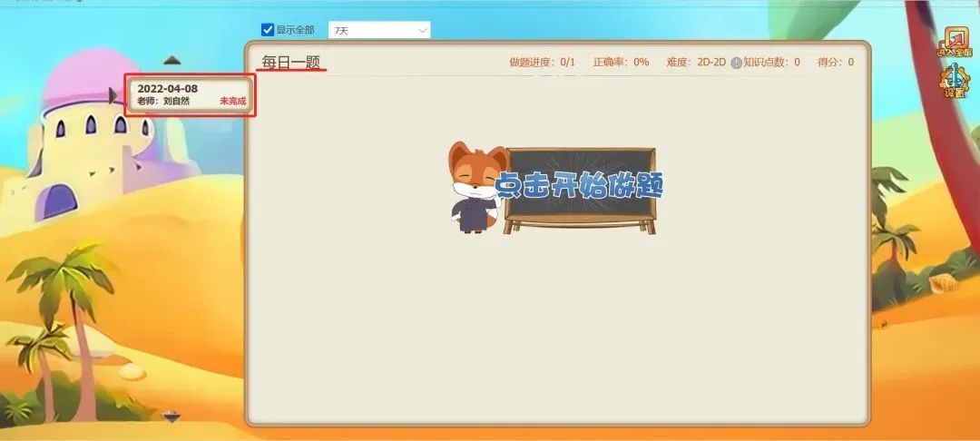This screenshot has height=441, width=980.
Task: Click the 难度：2D-2D difficulty text
Action: click(696, 62)
